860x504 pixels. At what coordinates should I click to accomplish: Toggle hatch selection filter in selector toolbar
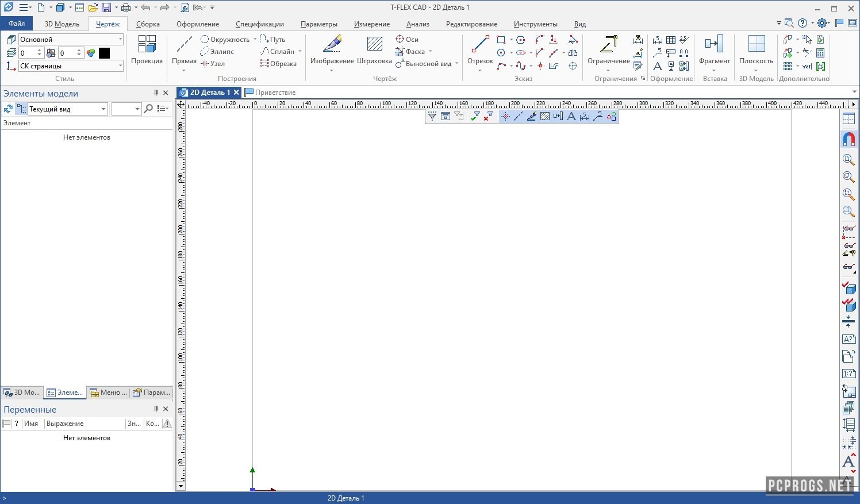pos(545,116)
